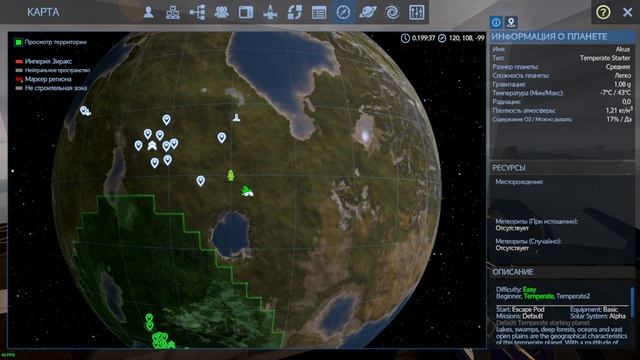Screen dimensions: 640x360
Task: Click the pin marker below the white tower
Action: point(222,138)
